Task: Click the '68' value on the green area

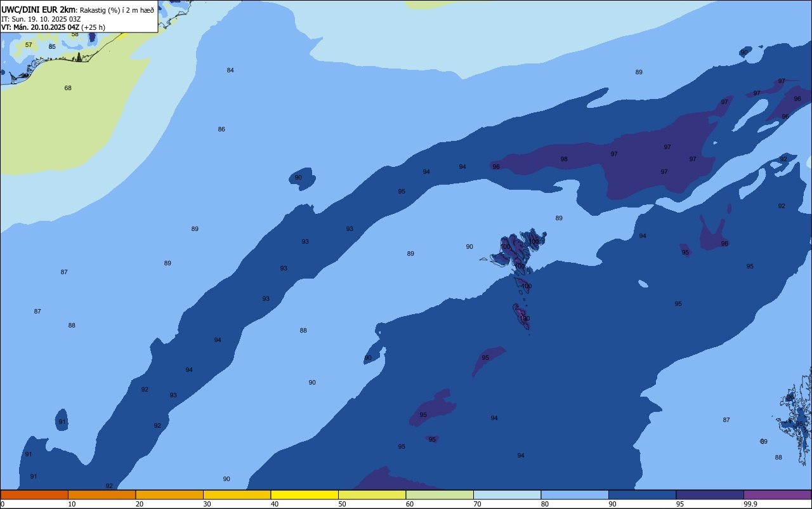Action: (68, 88)
